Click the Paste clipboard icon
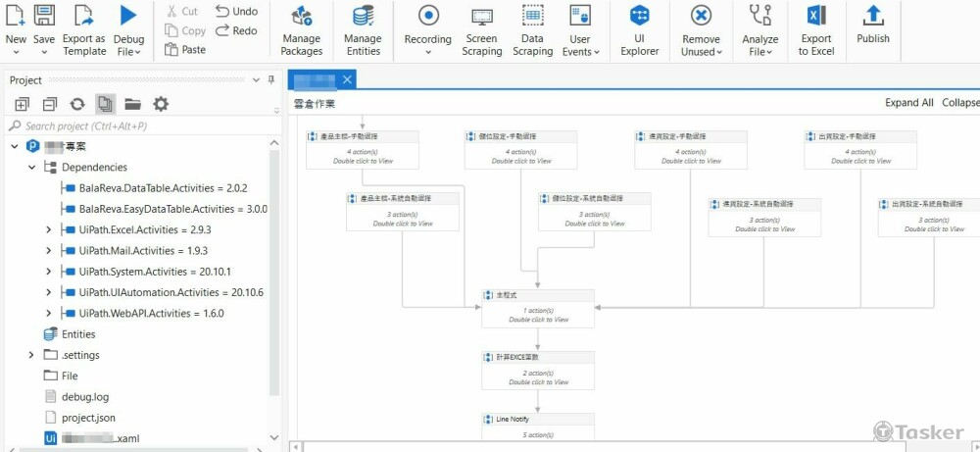The width and height of the screenshot is (980, 452). (x=171, y=49)
